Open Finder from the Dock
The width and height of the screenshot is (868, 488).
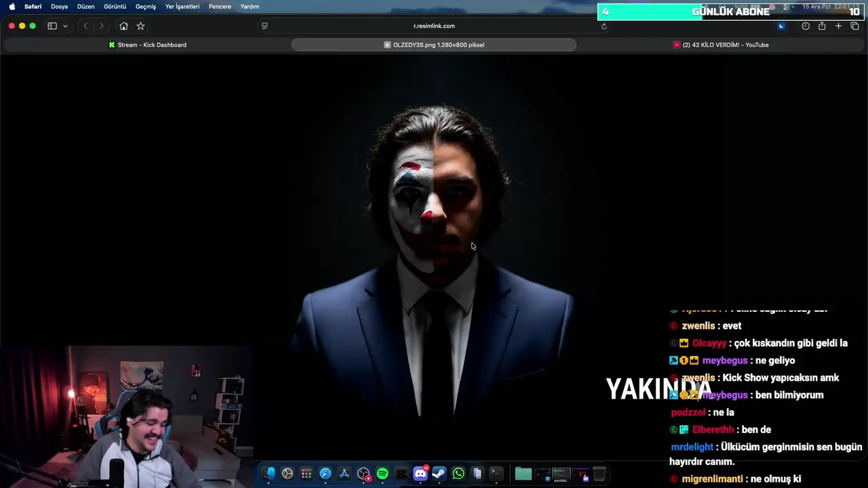[x=269, y=474]
